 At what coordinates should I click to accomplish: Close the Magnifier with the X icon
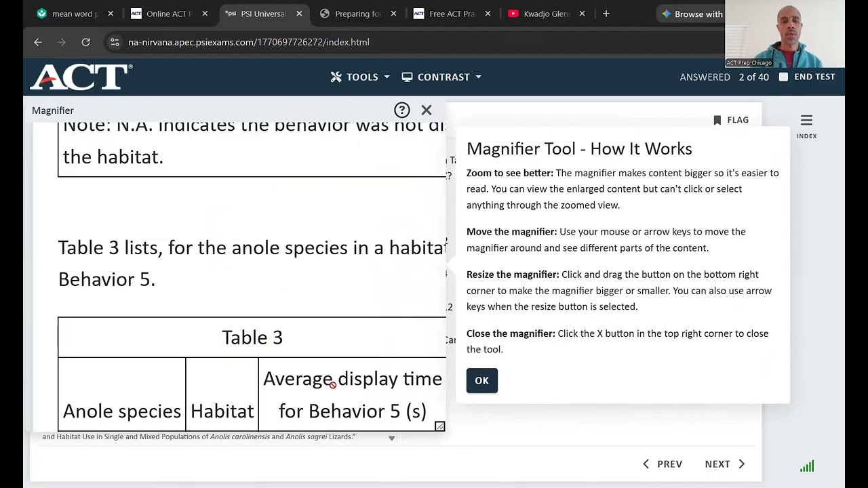coord(427,110)
